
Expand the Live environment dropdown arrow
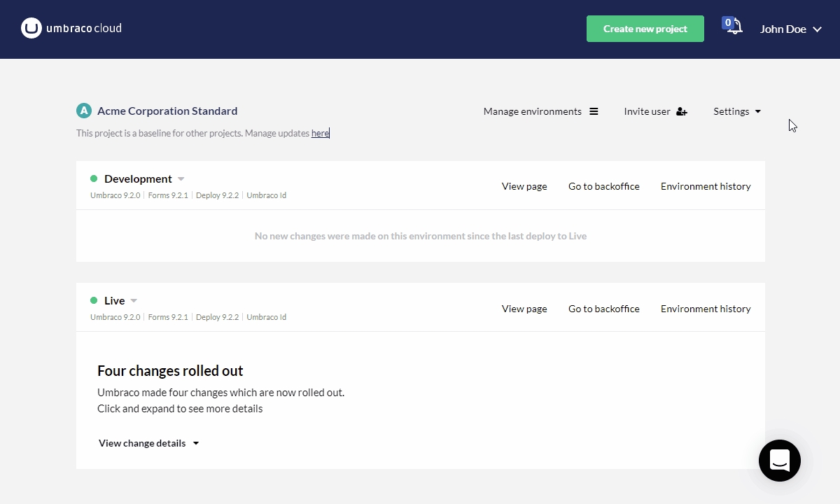pos(134,301)
